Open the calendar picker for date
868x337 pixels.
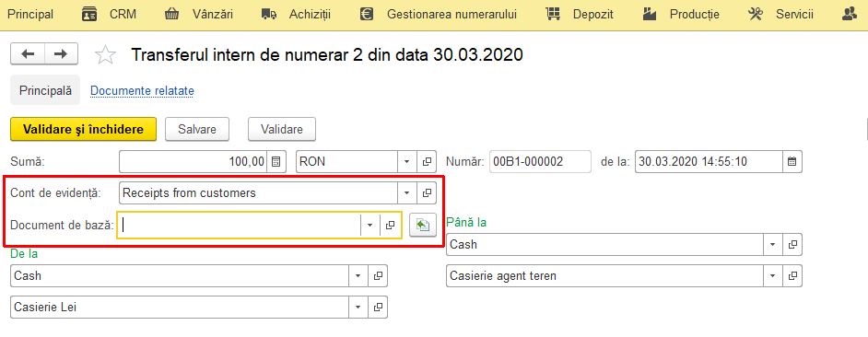click(792, 161)
